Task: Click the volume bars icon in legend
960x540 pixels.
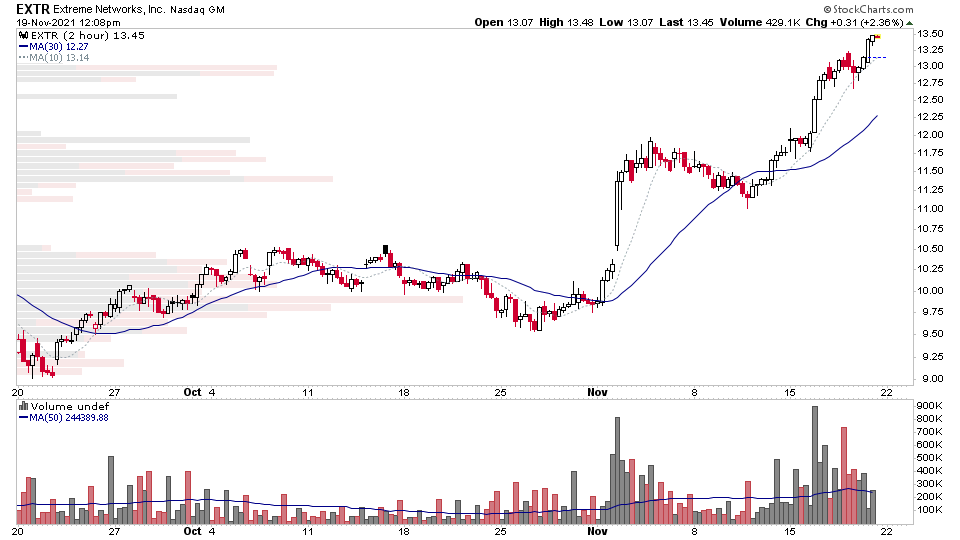Action: [x=24, y=406]
